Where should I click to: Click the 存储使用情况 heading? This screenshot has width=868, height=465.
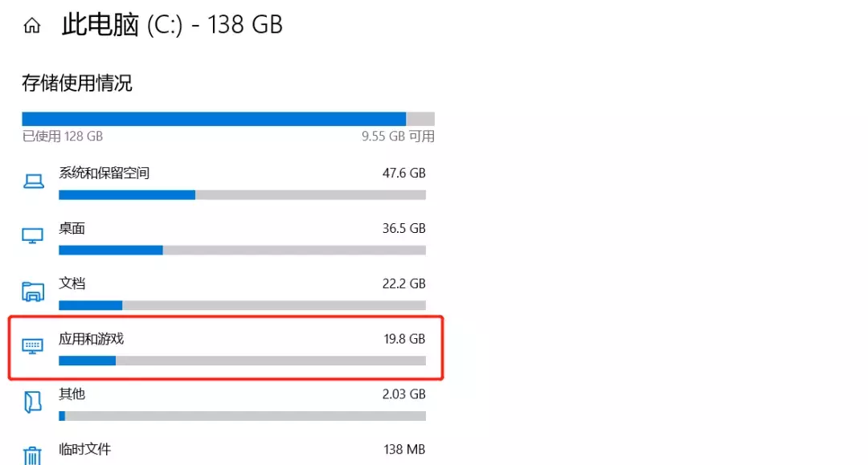[x=77, y=84]
